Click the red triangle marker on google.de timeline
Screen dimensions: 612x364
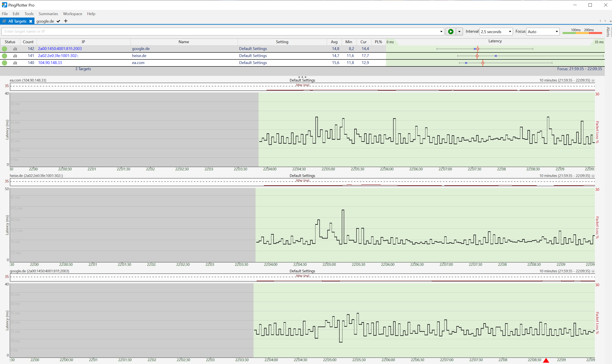coord(546,360)
